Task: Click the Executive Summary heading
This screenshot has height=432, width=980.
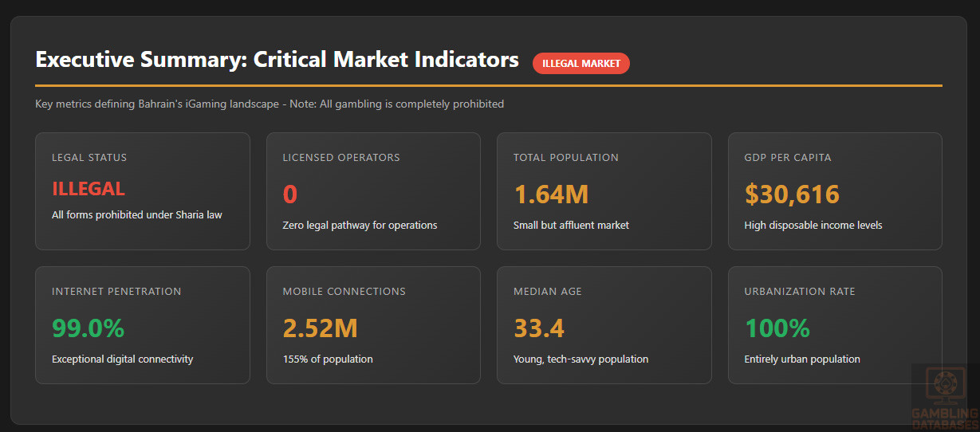Action: click(277, 60)
